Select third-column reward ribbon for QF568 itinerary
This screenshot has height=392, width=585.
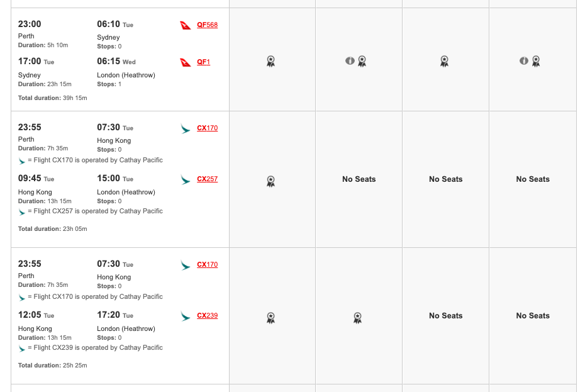click(x=444, y=61)
